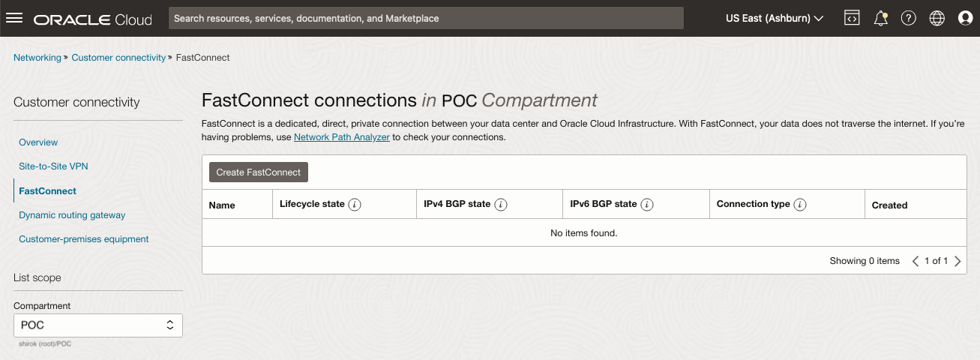Click Lifecycle state info icon

point(355,205)
